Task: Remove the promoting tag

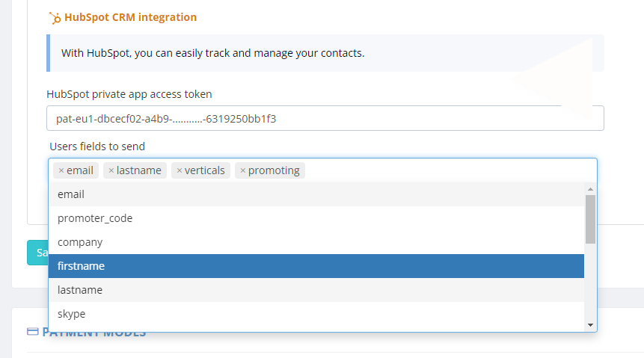Action: [243, 170]
